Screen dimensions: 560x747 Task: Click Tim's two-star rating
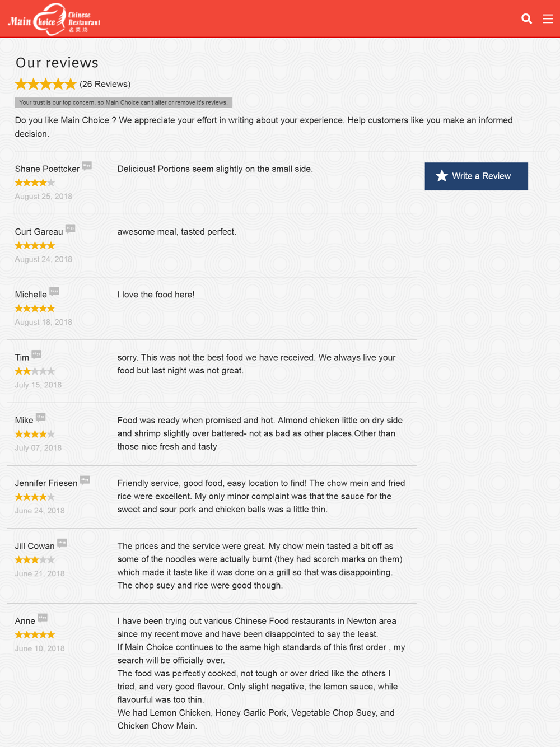click(35, 371)
